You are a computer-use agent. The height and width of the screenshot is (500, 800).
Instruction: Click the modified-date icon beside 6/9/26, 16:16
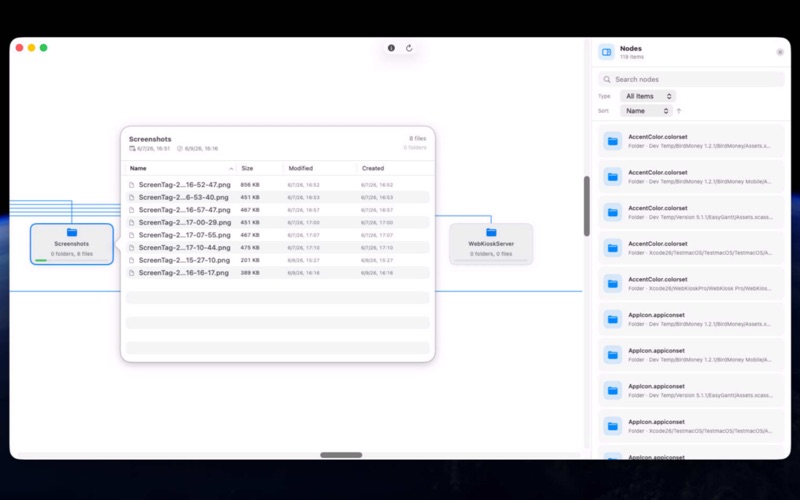[x=180, y=149]
